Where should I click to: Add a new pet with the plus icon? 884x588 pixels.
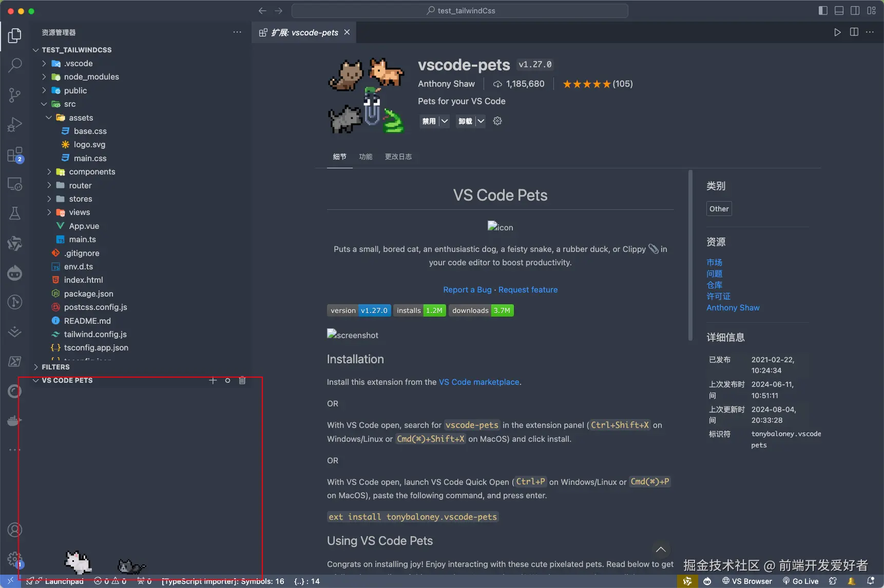click(213, 380)
